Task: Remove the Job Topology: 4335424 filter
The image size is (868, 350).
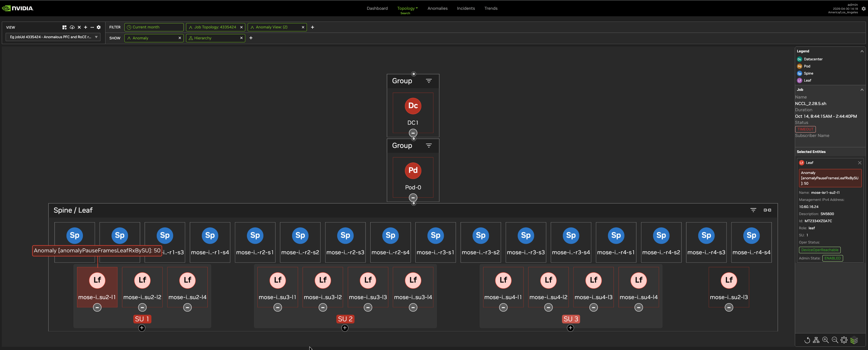Action: point(241,27)
